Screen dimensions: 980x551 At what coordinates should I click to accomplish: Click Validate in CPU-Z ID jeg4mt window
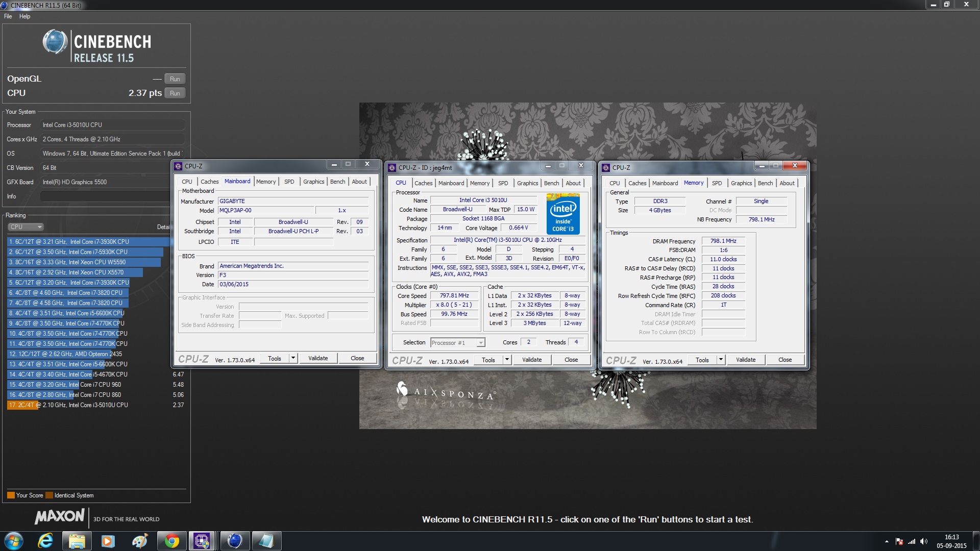point(532,360)
